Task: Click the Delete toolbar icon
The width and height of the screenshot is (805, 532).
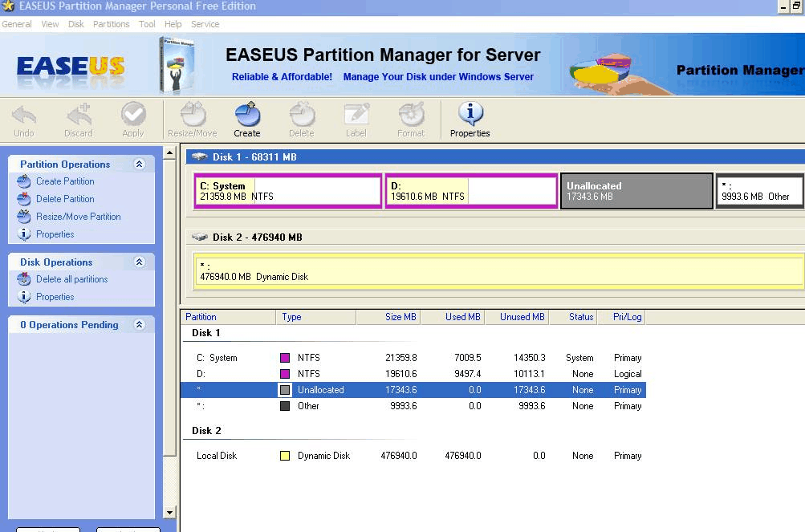Action: point(302,113)
